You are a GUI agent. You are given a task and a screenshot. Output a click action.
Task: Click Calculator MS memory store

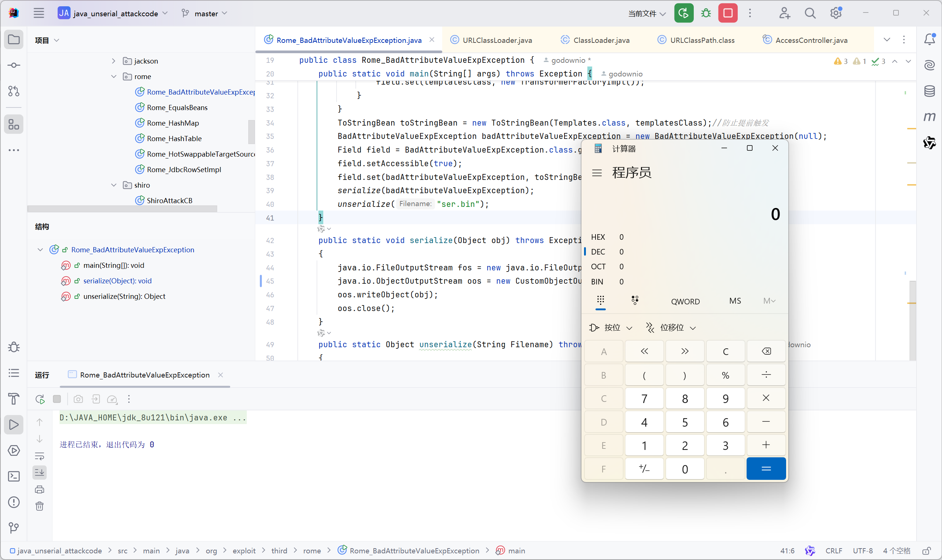735,301
